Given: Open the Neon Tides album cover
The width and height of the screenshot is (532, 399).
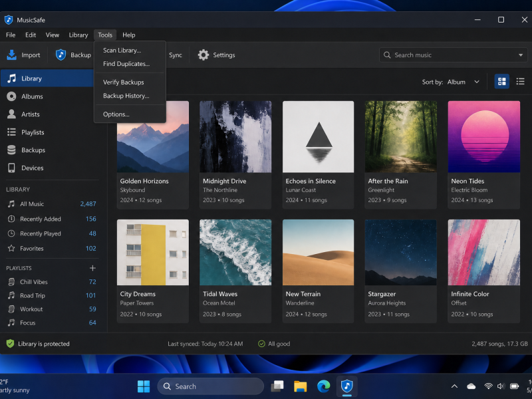Looking at the screenshot, I should tap(484, 137).
